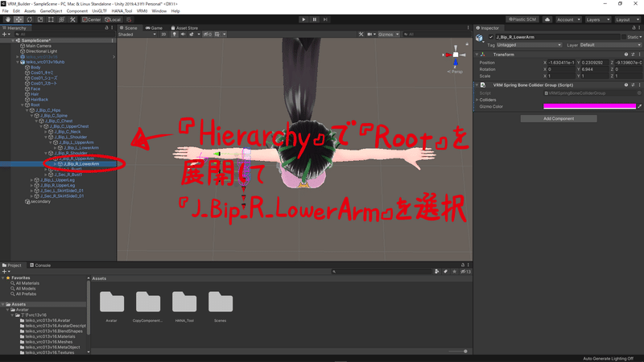The width and height of the screenshot is (644, 362).
Task: Open the Shaded draw mode dropdown
Action: click(137, 35)
